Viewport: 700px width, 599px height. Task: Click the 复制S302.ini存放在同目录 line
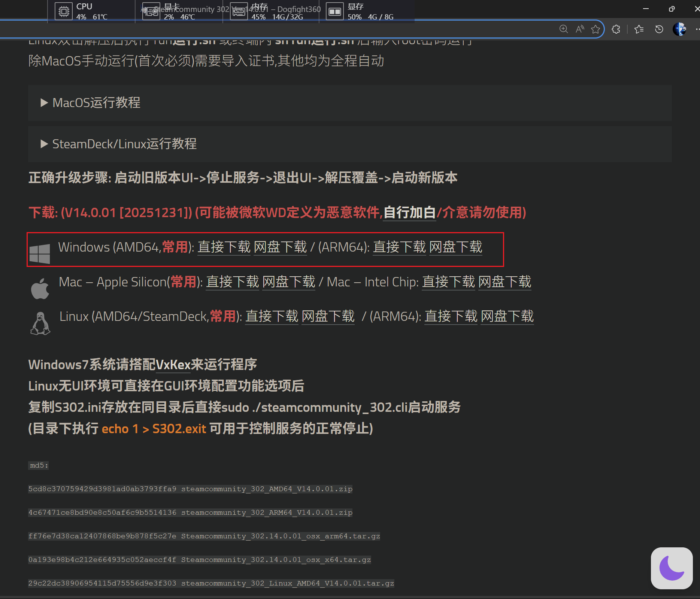coord(244,407)
